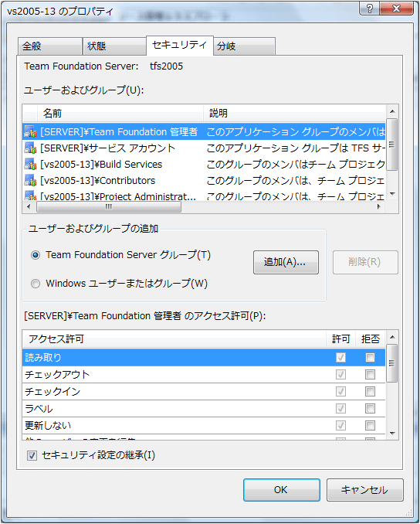Click the Project Administrators group icon
The image size is (420, 524).
click(x=30, y=196)
